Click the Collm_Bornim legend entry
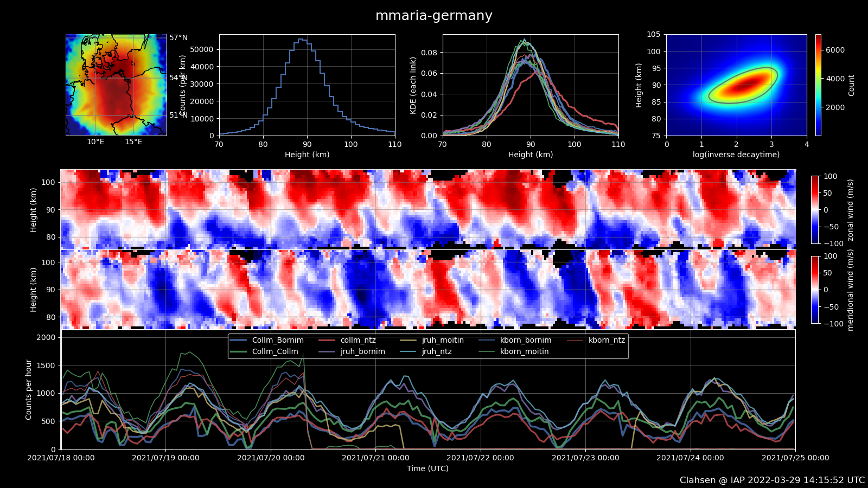Screen dimensions: 868x488 click(267, 340)
